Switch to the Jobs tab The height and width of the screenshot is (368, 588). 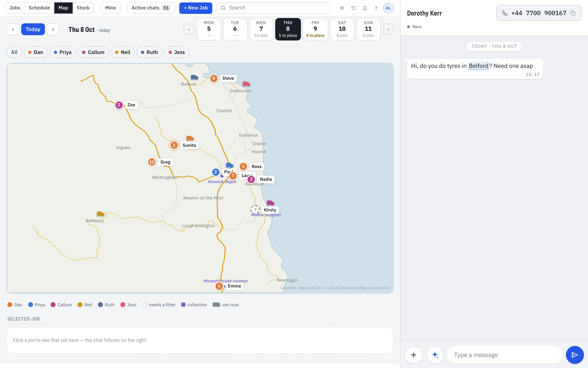[15, 8]
